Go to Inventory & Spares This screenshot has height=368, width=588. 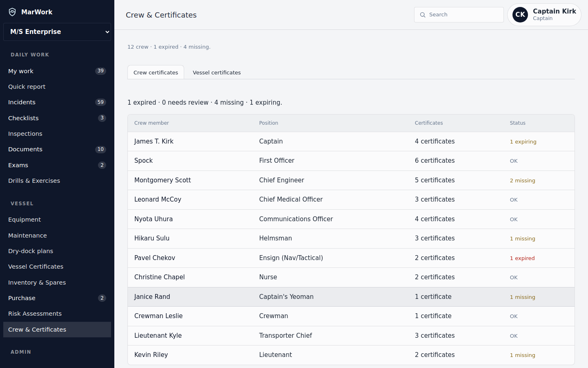(57, 283)
